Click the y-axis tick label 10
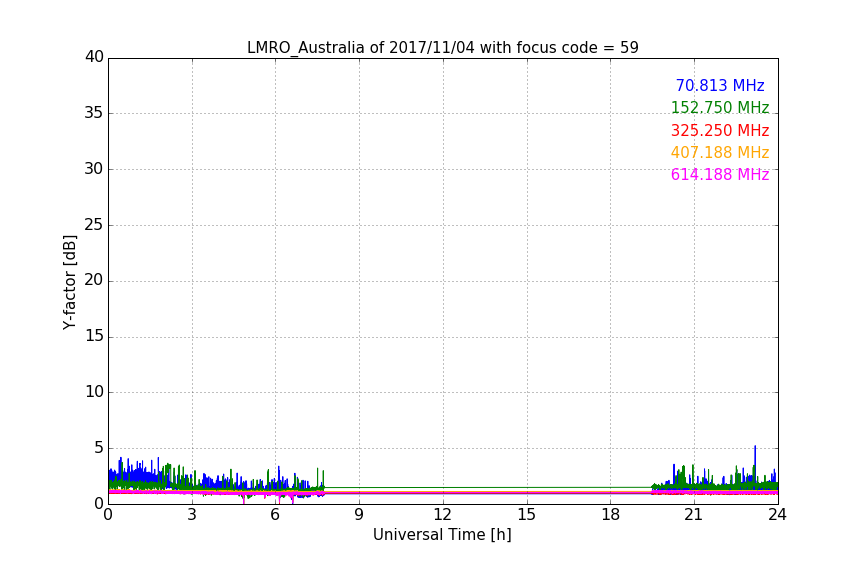864x576 pixels. tap(94, 392)
